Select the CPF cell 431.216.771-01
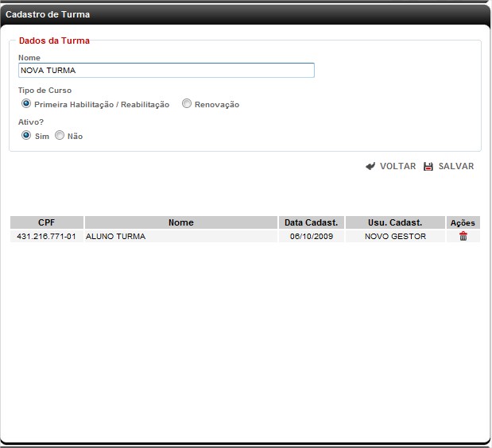Screen dimensions: 492x448 47,236
